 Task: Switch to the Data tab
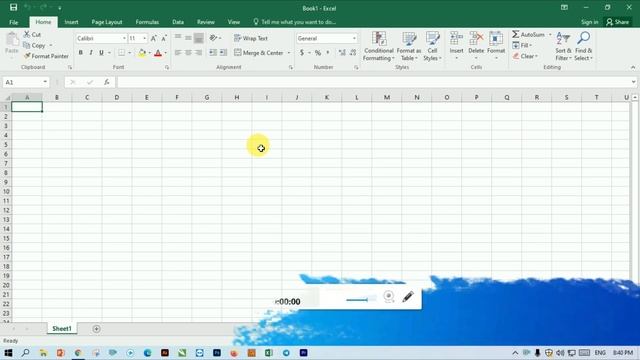178,22
